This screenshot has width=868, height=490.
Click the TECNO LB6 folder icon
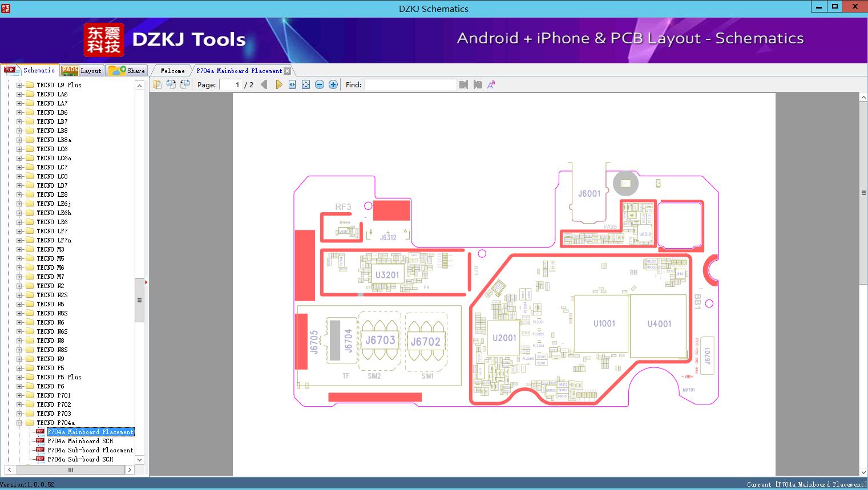point(29,112)
